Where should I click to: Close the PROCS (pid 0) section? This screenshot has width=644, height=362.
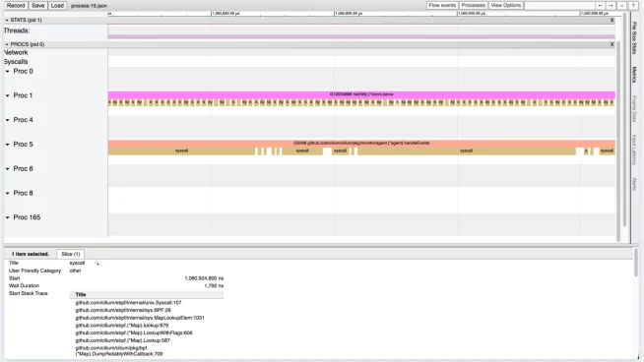click(612, 44)
